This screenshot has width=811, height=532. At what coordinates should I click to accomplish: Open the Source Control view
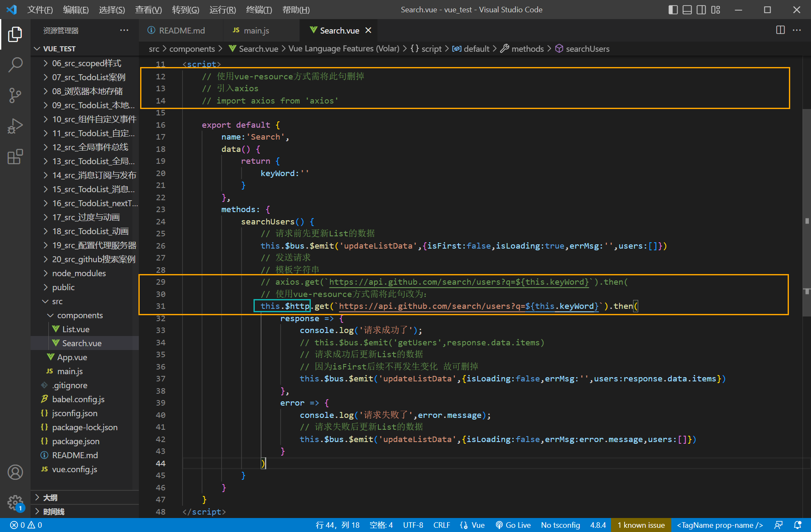click(15, 95)
